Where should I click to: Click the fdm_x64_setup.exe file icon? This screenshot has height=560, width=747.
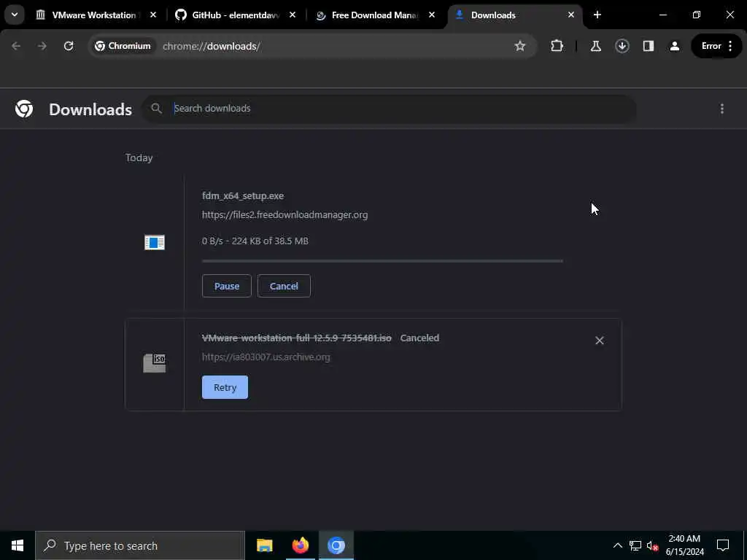pyautogui.click(x=155, y=242)
